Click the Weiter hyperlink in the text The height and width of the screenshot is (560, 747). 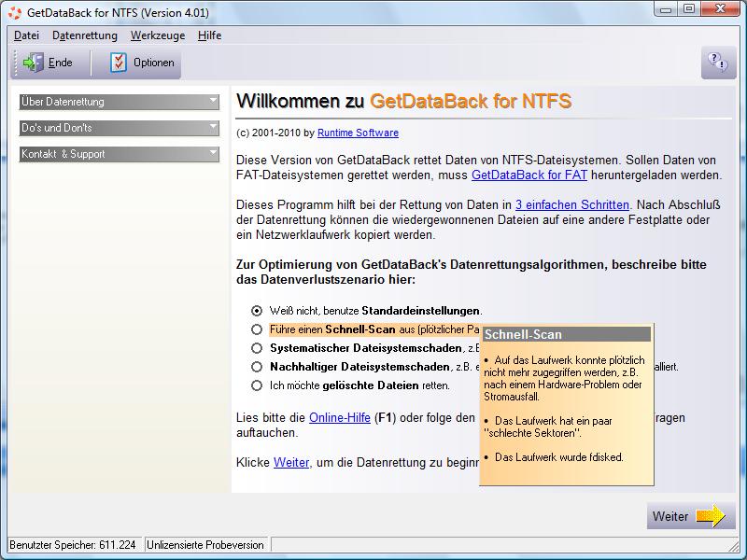click(291, 462)
